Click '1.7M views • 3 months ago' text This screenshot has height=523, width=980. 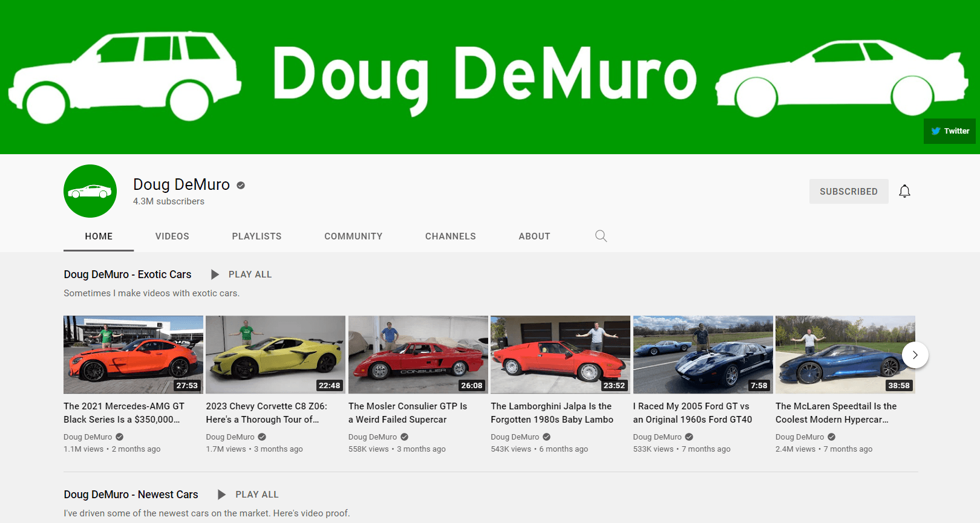tap(254, 449)
